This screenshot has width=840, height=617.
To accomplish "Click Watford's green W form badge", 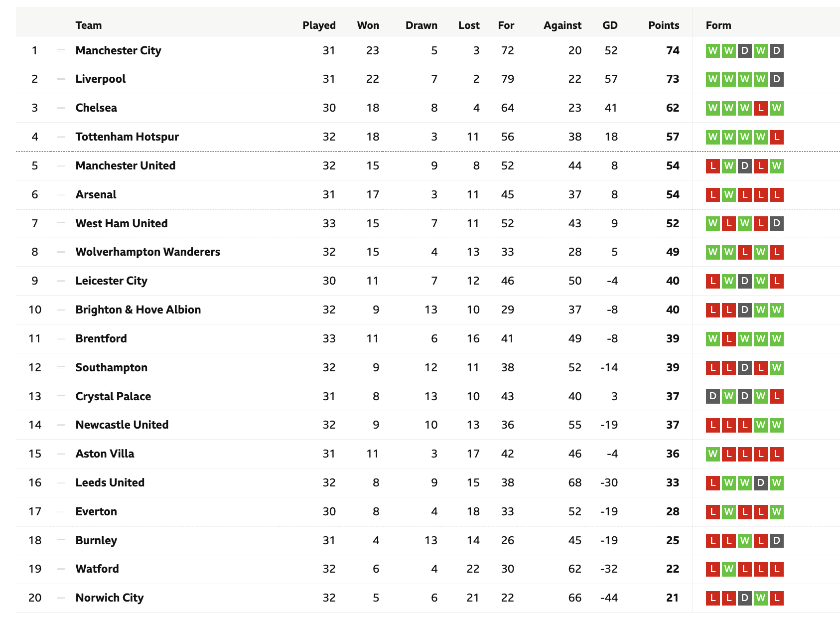I will point(728,569).
